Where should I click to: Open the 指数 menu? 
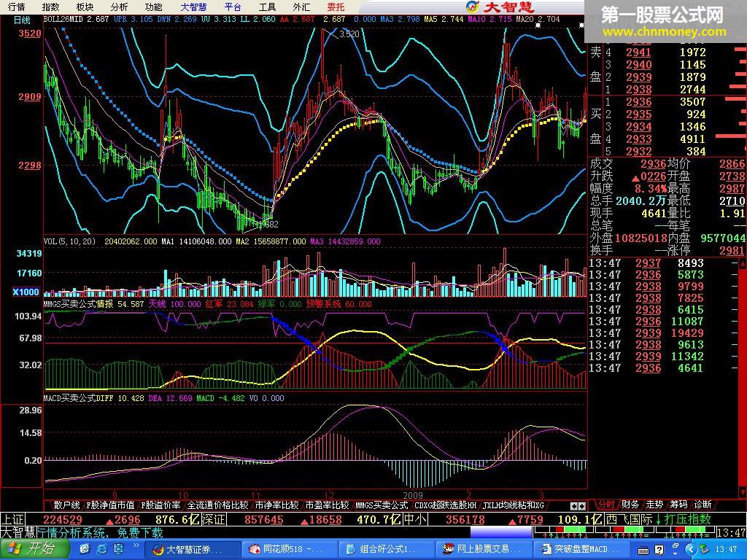point(50,7)
